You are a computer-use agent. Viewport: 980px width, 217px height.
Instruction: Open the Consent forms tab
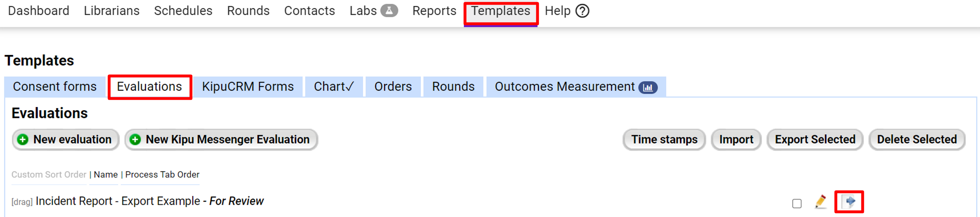[55, 87]
